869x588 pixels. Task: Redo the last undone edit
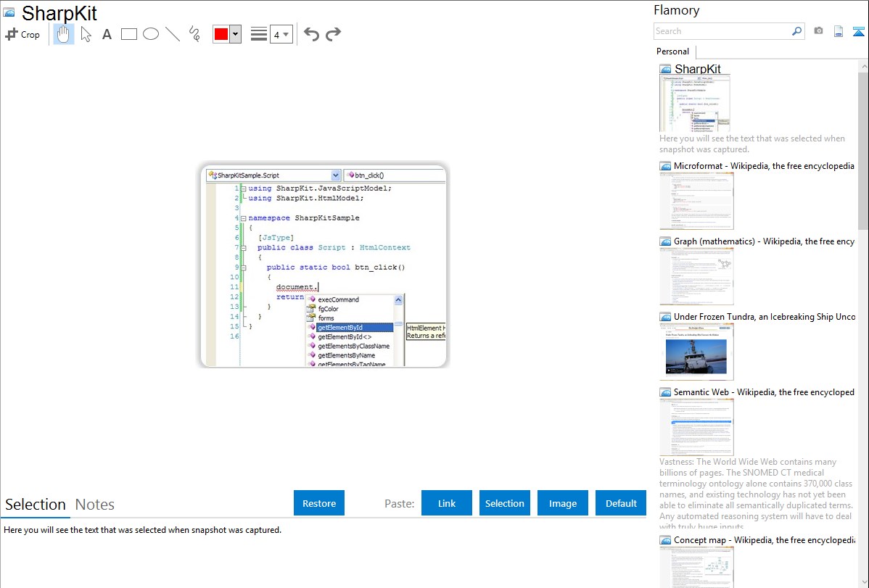coord(333,34)
